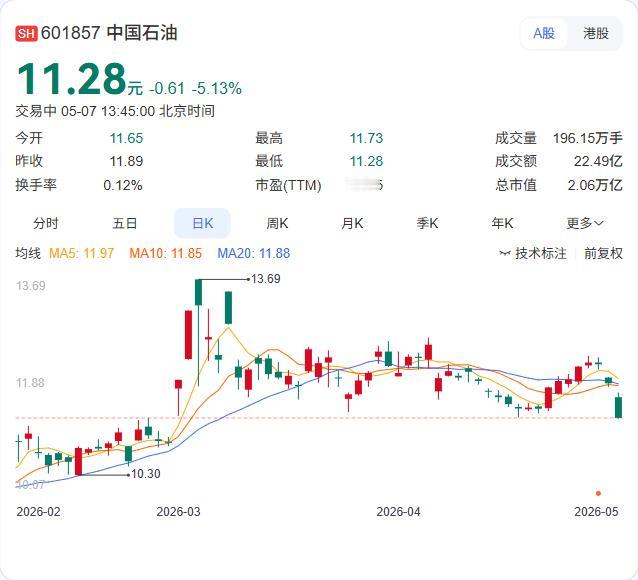Click the 昨收 value 11.89
638x580 pixels.
[126, 161]
